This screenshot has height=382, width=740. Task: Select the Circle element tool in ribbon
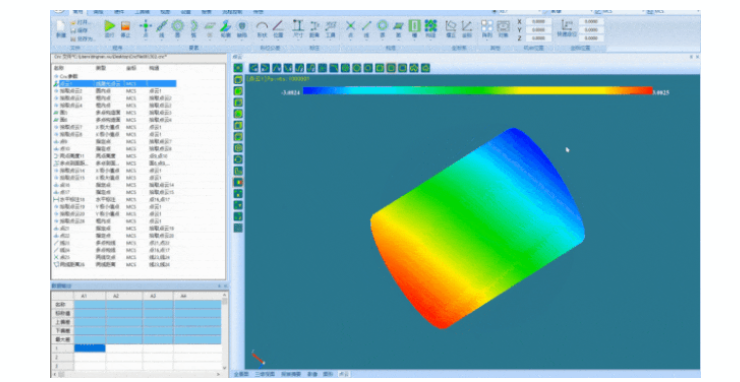tap(178, 26)
